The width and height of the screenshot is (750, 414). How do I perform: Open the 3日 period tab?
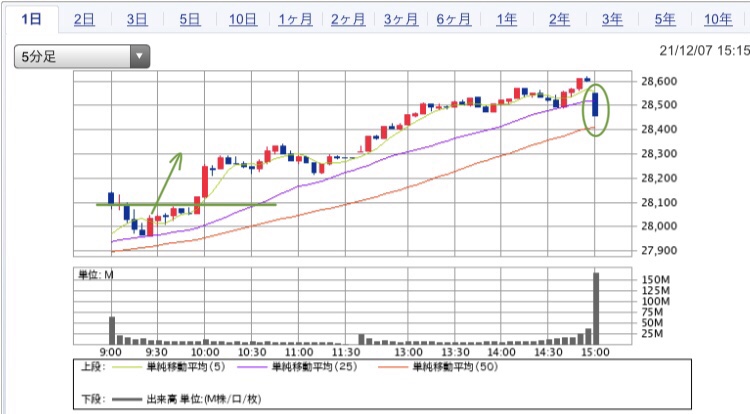point(137,20)
